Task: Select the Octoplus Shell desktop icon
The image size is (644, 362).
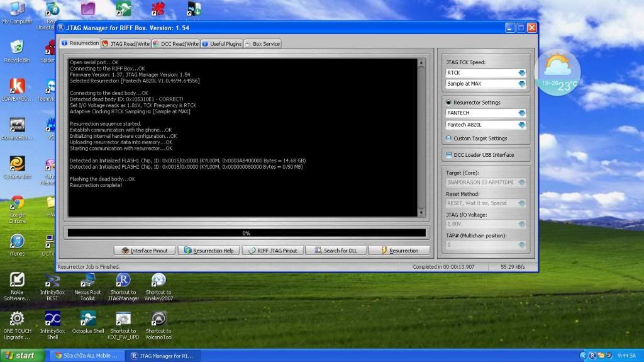Action: tap(87, 322)
